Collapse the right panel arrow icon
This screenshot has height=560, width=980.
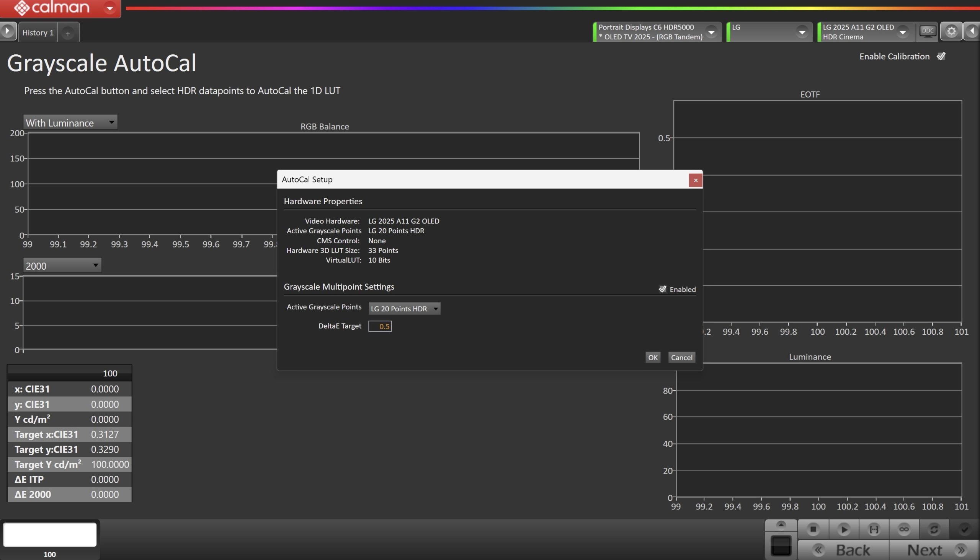click(972, 31)
